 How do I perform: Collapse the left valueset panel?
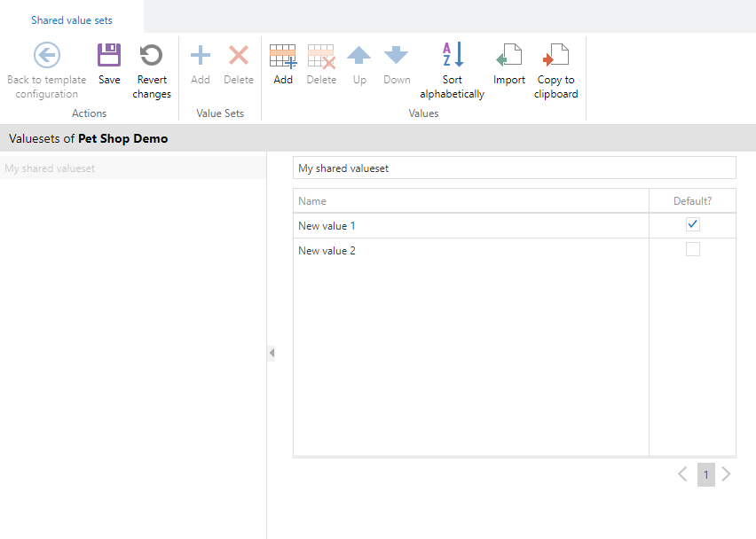tap(272, 353)
